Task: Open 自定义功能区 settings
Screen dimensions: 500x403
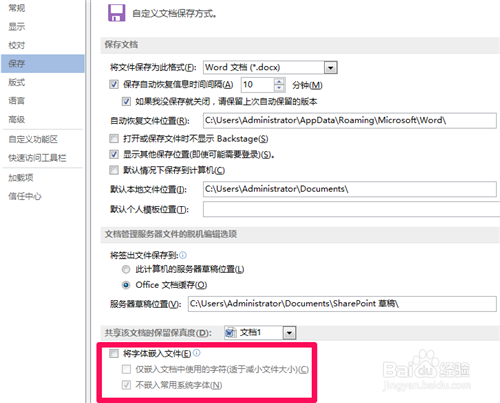Action: (33, 139)
